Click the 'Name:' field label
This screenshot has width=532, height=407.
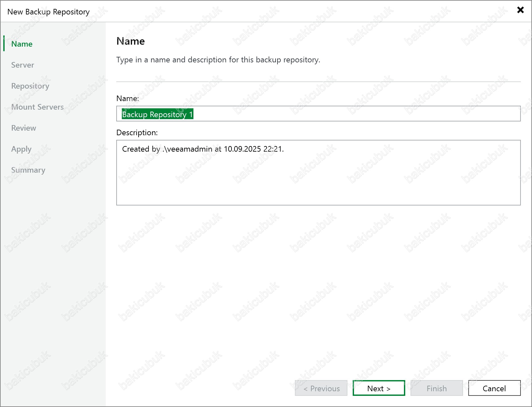(128, 98)
